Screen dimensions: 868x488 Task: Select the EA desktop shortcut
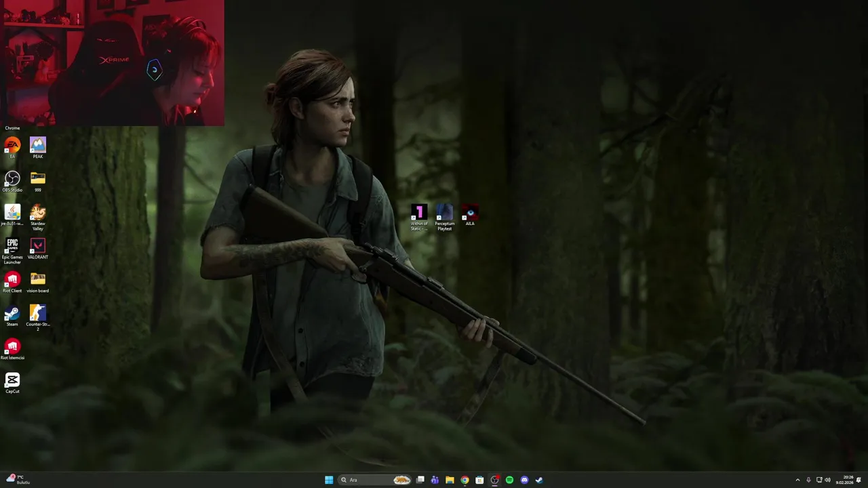pos(12,148)
